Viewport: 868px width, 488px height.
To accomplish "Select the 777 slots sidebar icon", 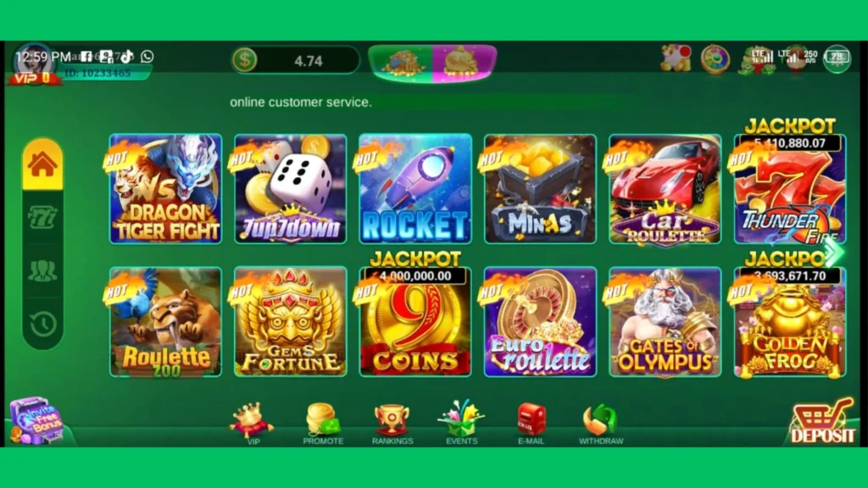I will pos(42,218).
